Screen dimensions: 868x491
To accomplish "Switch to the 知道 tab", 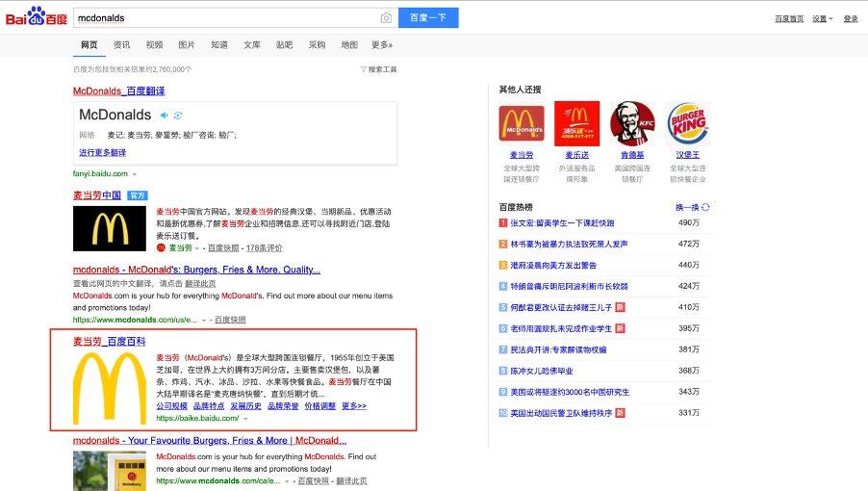I will 219,45.
